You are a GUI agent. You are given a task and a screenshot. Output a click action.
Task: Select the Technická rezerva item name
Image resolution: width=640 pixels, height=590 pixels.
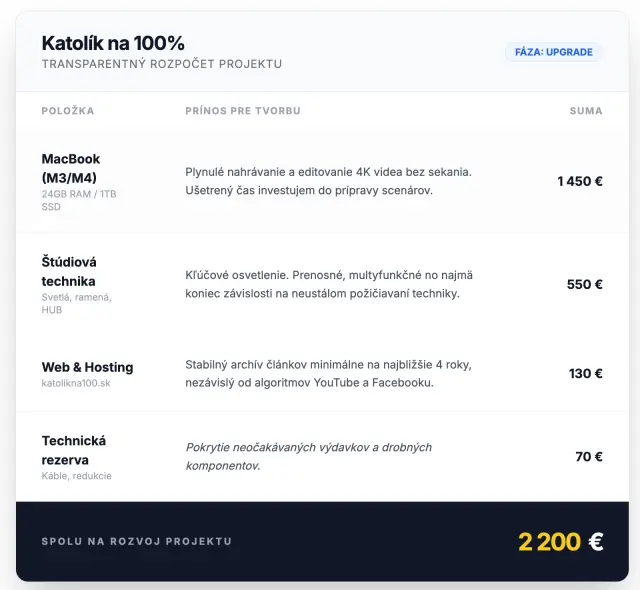(74, 450)
